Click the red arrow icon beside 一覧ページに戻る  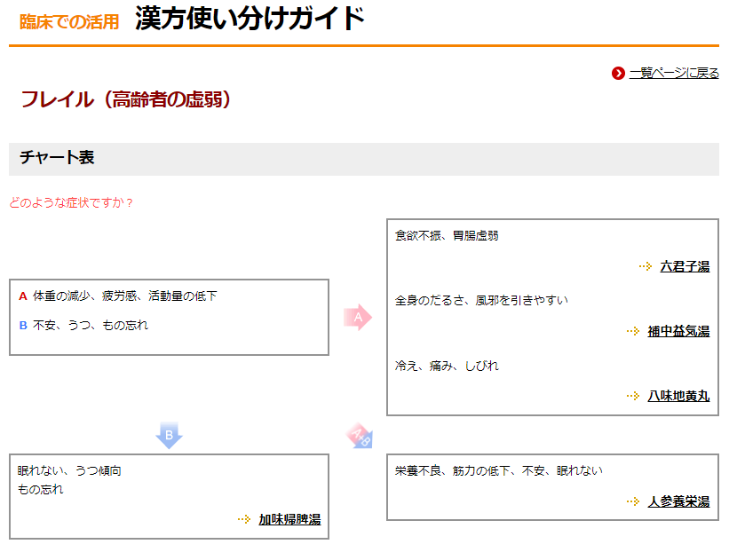point(618,73)
